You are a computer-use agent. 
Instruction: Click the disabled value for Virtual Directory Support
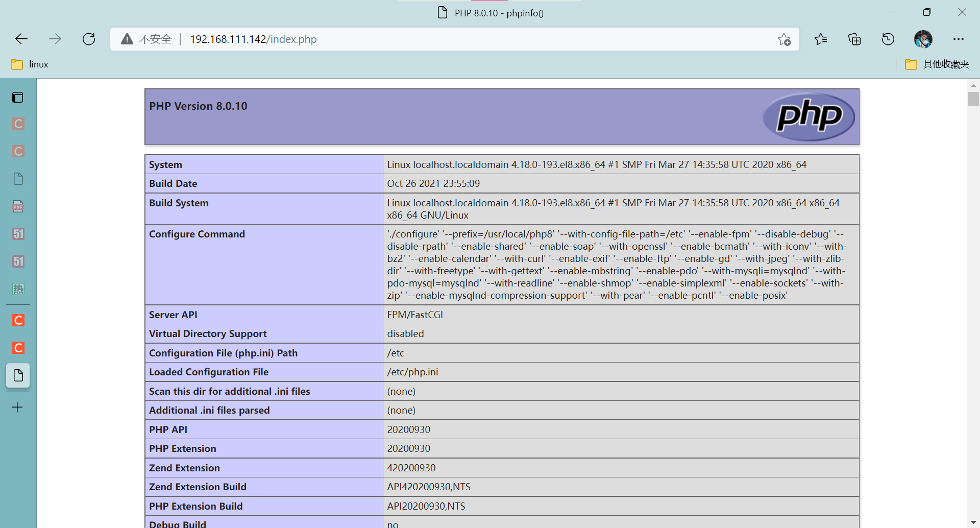tap(405, 333)
